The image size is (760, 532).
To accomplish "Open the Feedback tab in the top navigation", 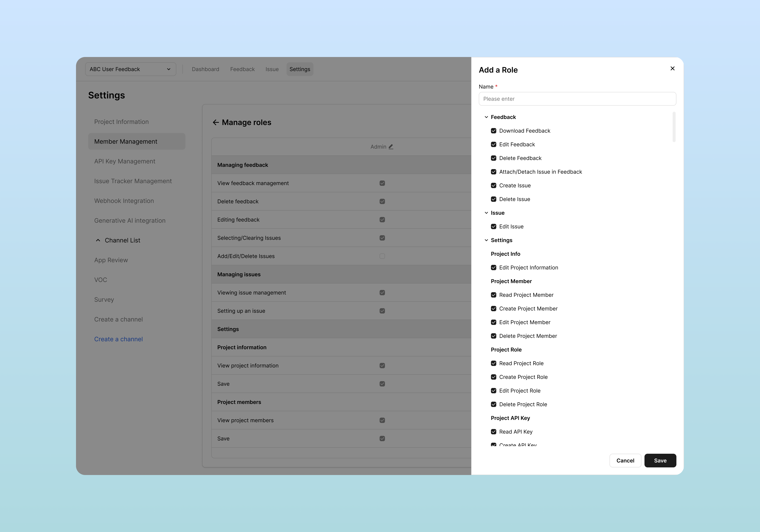I will pos(242,69).
